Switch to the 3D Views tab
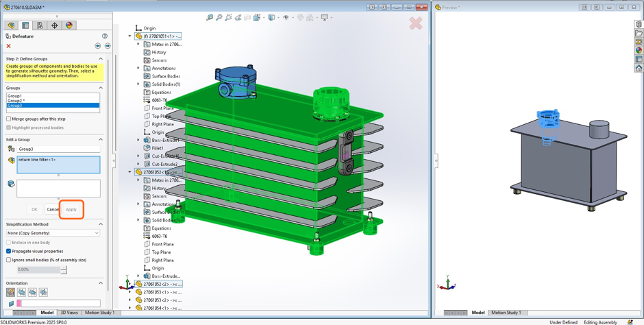Viewport: 644px width, 325px height. tap(69, 313)
